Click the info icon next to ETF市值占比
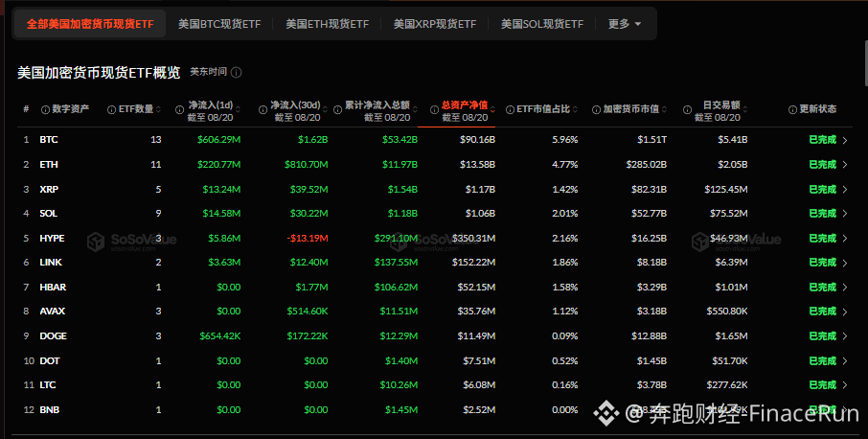This screenshot has height=439, width=868. click(x=510, y=109)
